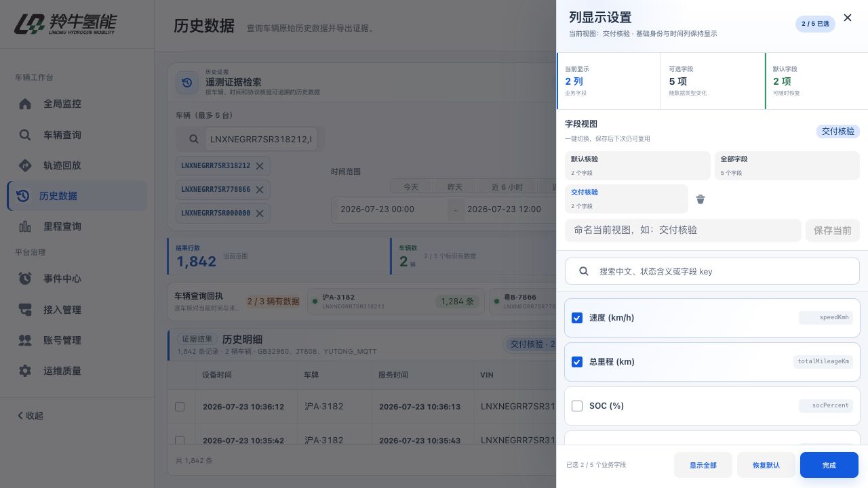Image resolution: width=868 pixels, height=488 pixels.
Task: Click the 羚牛氢能 logo
Action: tap(65, 24)
